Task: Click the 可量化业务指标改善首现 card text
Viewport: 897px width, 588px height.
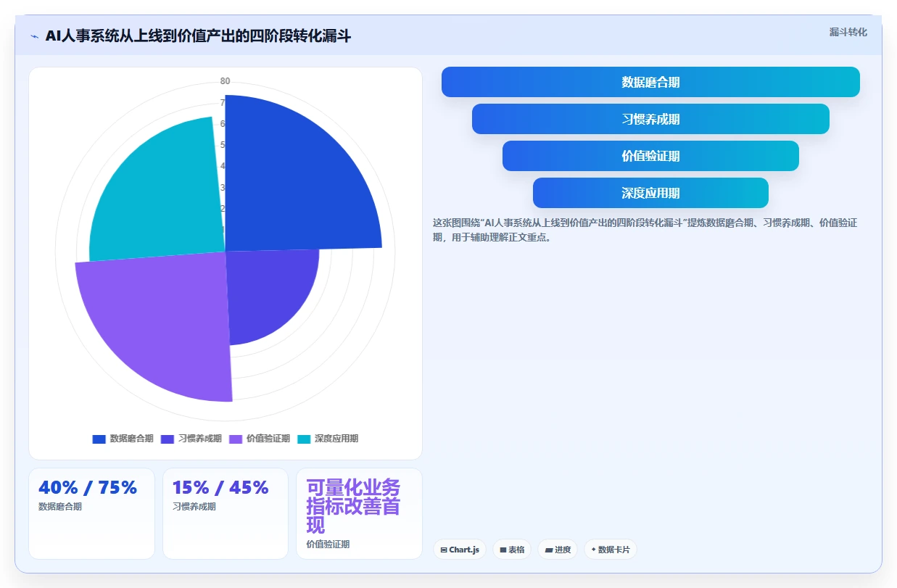Action: click(353, 506)
